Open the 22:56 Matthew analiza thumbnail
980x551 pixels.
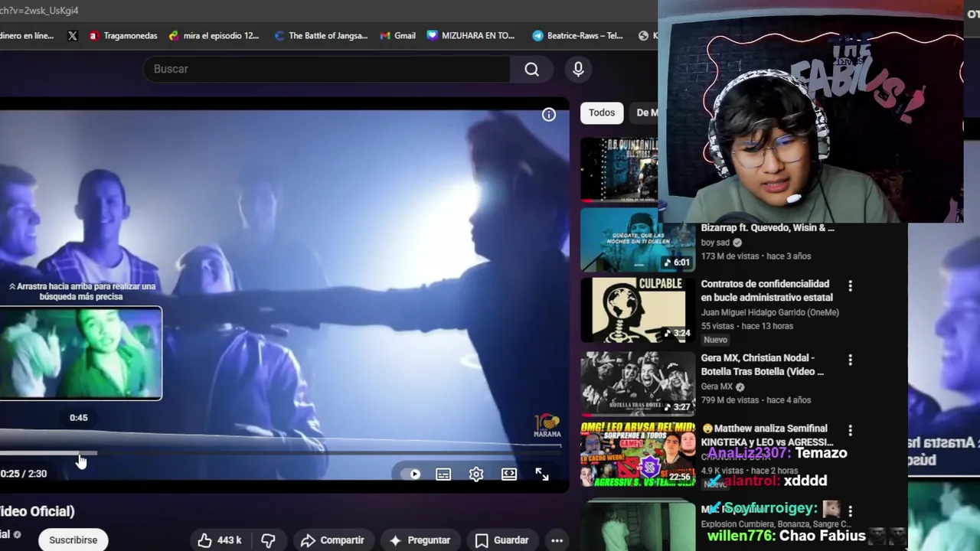[637, 455]
